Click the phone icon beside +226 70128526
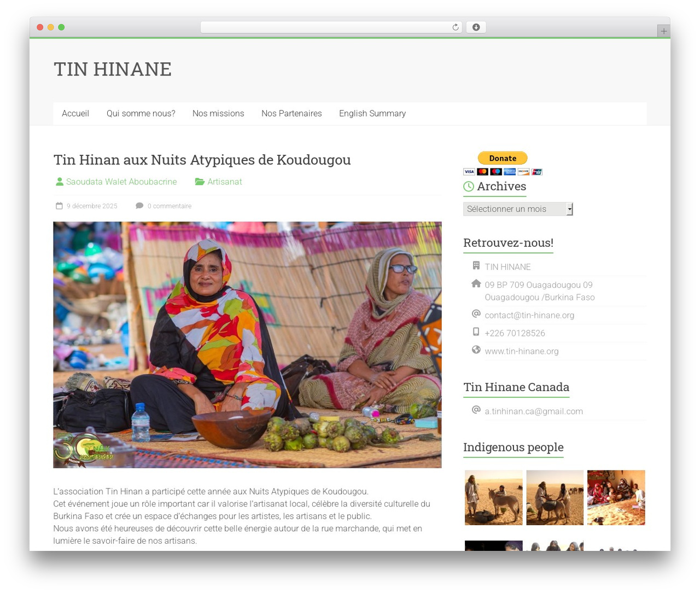The image size is (700, 593). [476, 332]
